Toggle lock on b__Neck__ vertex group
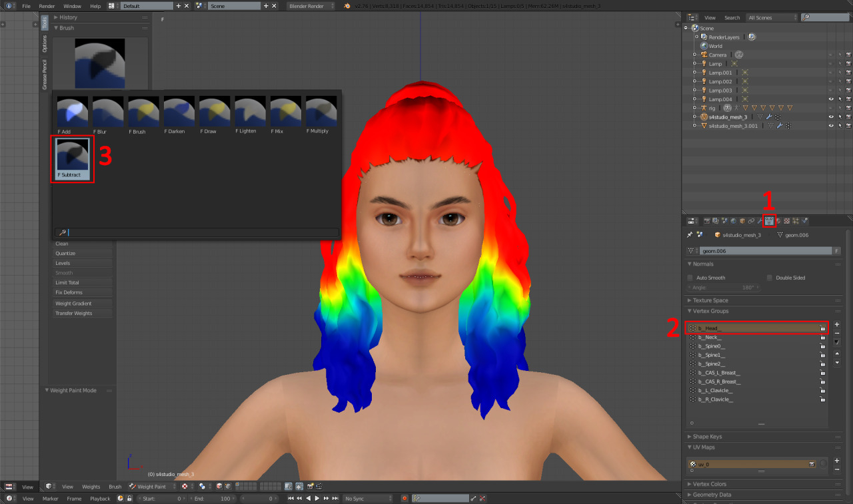This screenshot has width=853, height=504. click(x=823, y=337)
